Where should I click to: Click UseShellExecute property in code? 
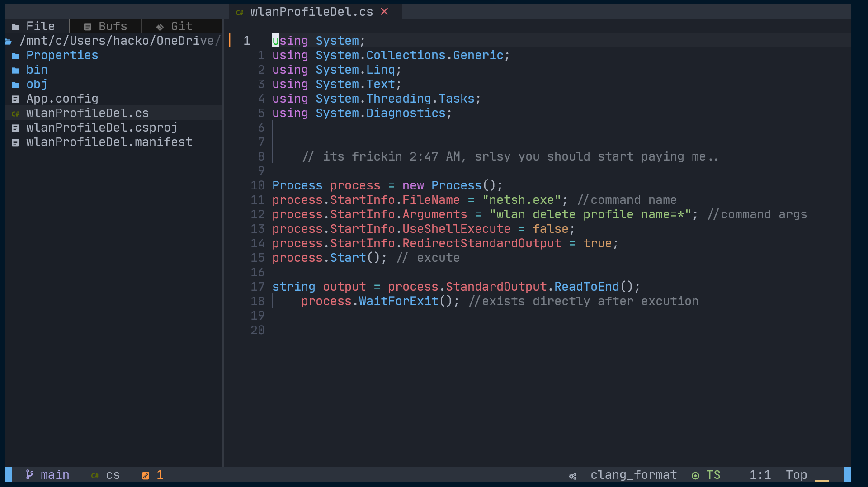point(456,229)
